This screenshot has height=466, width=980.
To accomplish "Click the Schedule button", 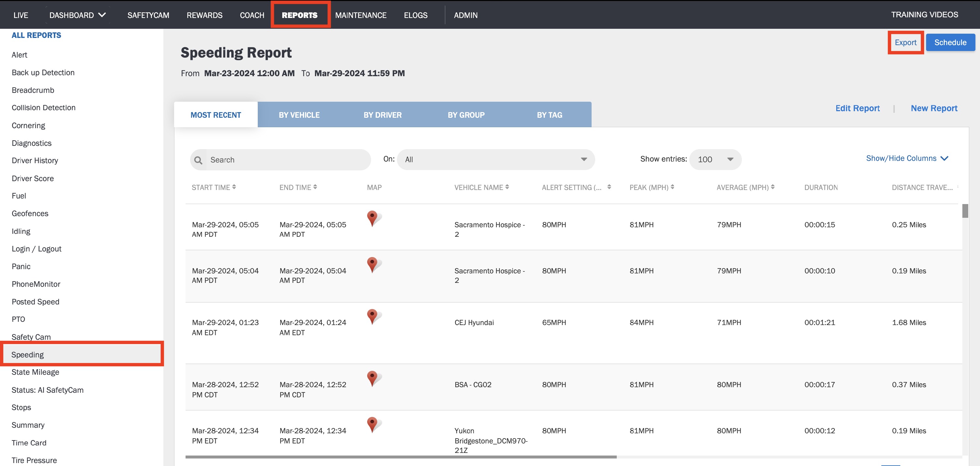I will tap(950, 42).
